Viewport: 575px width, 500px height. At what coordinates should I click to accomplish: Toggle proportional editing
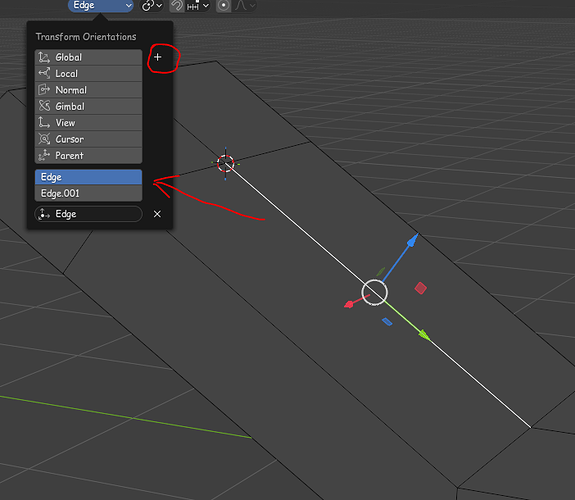(x=223, y=6)
